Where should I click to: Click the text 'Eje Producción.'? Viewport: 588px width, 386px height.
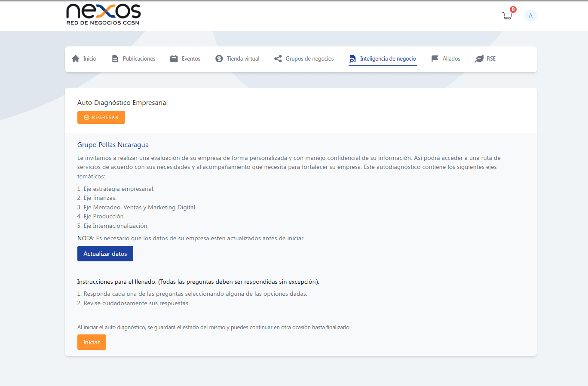click(x=104, y=216)
